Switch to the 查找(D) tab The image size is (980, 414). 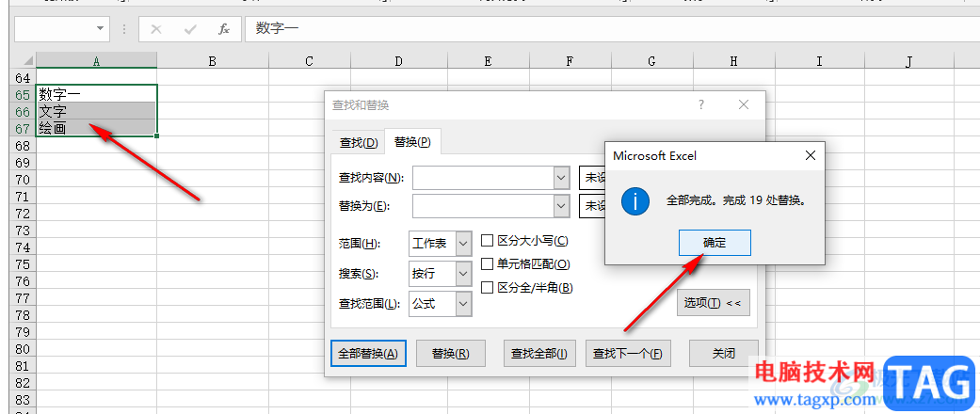(x=359, y=143)
